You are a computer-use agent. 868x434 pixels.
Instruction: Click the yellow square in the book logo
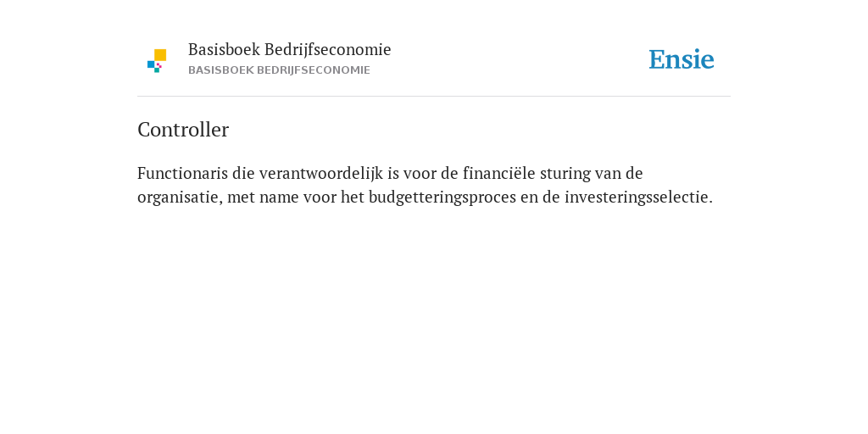160,55
